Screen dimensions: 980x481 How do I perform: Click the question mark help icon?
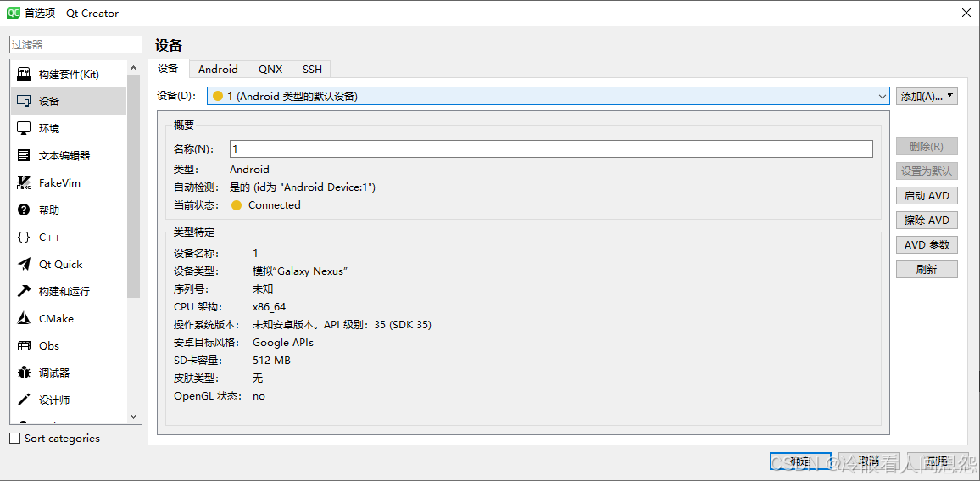(24, 210)
